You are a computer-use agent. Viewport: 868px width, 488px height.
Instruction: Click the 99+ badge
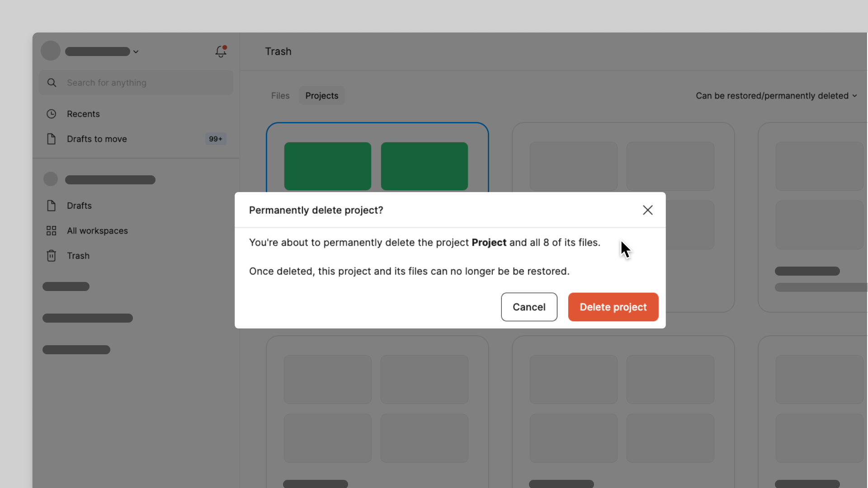[216, 139]
